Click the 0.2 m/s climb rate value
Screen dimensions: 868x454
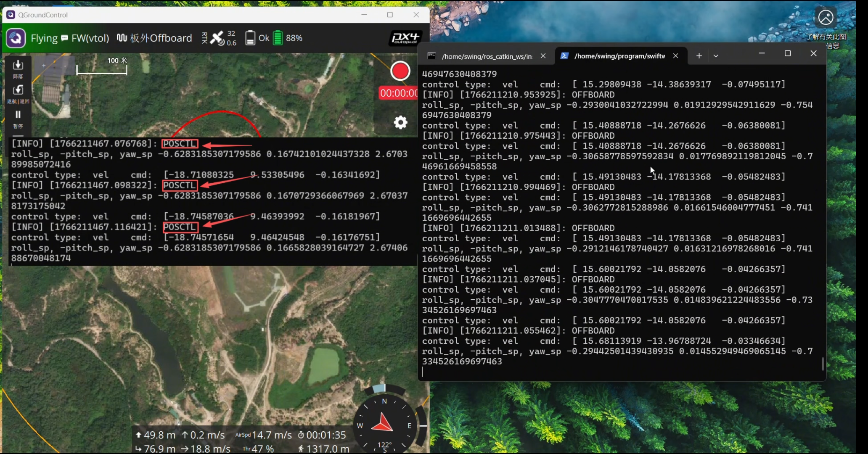click(207, 435)
